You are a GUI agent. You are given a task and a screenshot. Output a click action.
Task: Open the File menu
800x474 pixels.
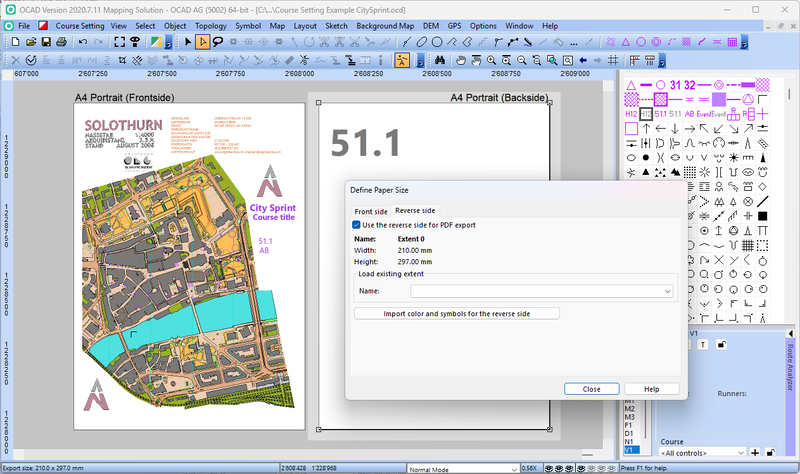click(24, 26)
